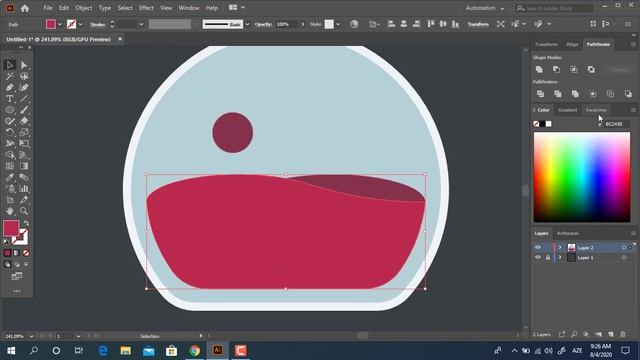Switch to the Gradient tab

pos(568,110)
